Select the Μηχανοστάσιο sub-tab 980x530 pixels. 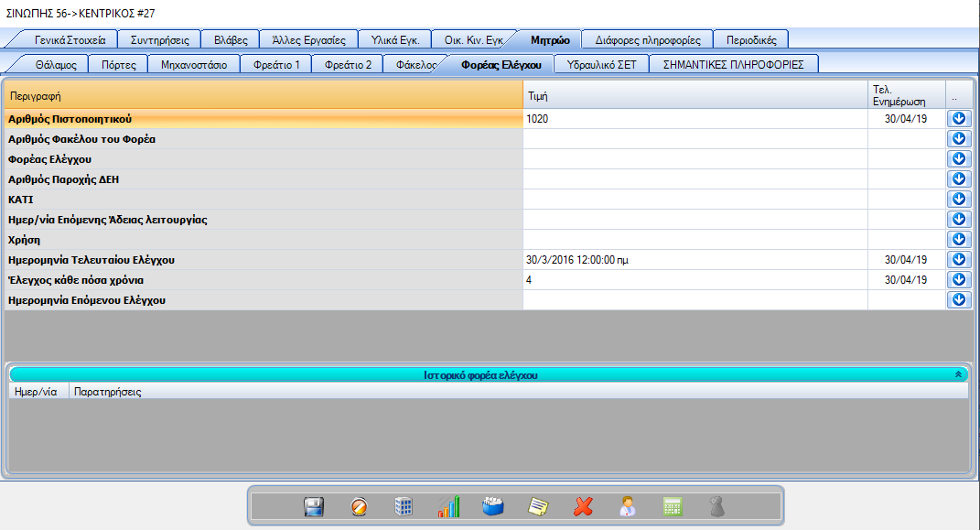tap(194, 65)
